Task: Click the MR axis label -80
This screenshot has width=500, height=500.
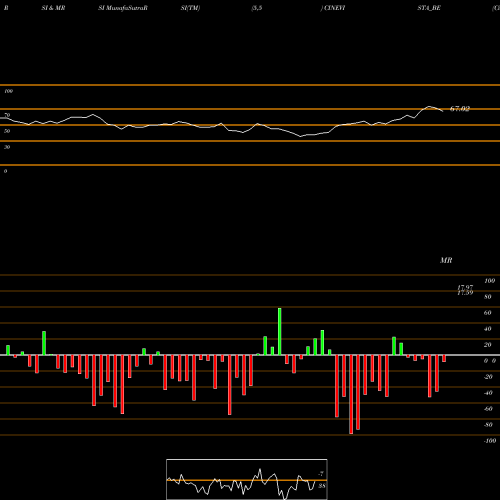Action: tap(488, 425)
